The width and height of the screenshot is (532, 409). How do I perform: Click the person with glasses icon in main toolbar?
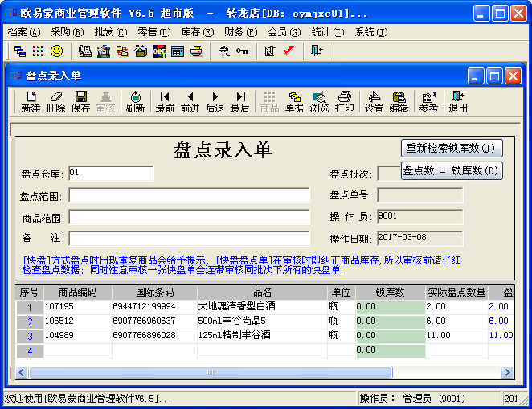point(224,51)
